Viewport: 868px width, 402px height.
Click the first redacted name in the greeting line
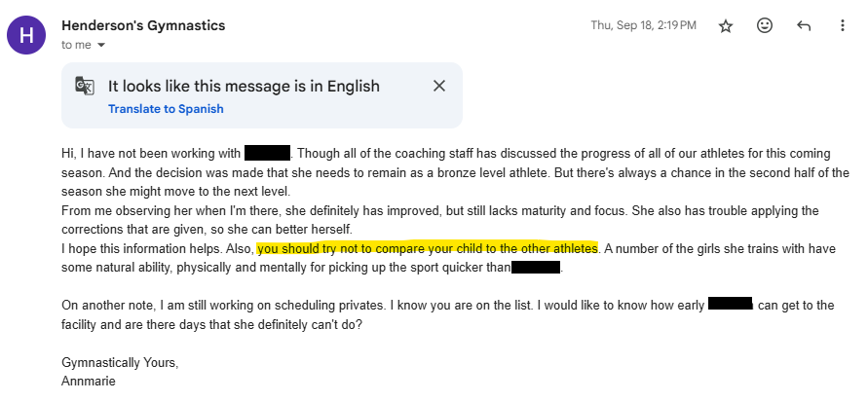point(268,154)
